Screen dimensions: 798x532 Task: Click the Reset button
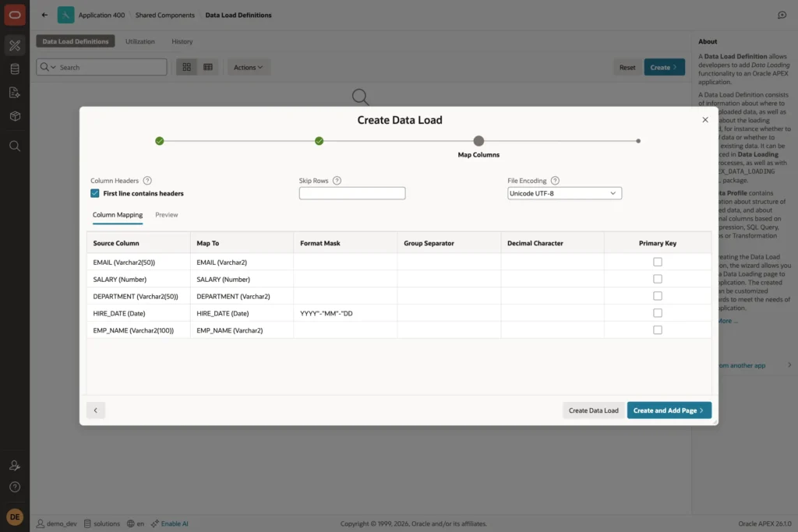[627, 67]
